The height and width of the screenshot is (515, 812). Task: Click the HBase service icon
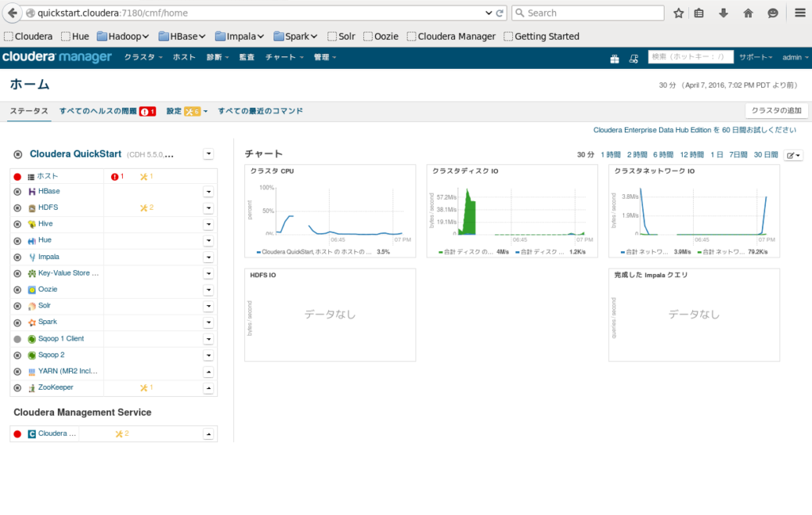[32, 192]
